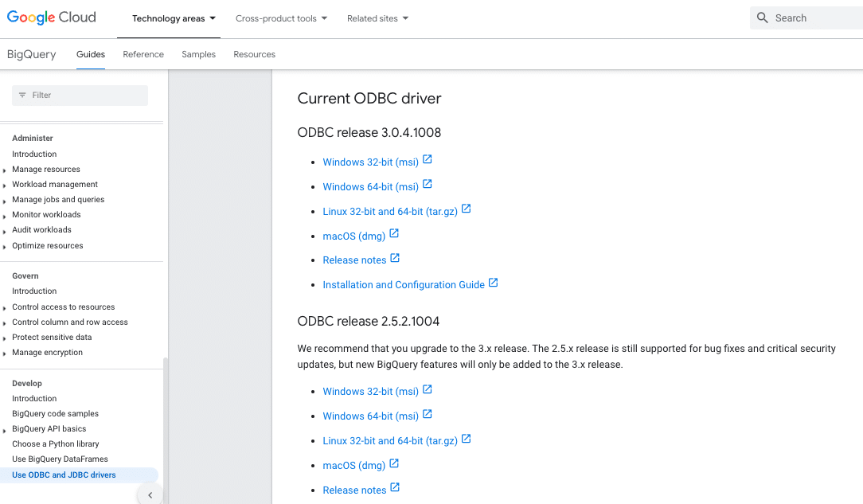Expand Control access to resources item
Viewport: 863px width, 504px height.
pyautogui.click(x=6, y=308)
